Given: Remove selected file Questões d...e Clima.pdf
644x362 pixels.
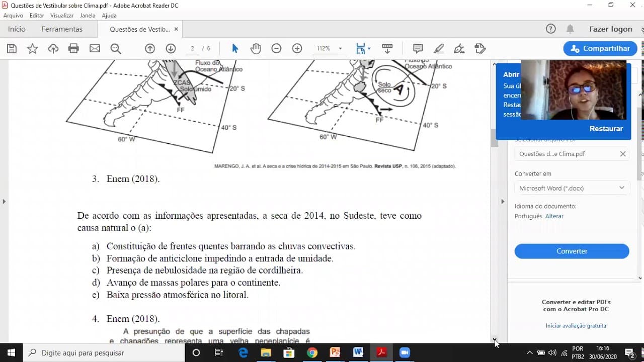Looking at the screenshot, I should coord(623,154).
